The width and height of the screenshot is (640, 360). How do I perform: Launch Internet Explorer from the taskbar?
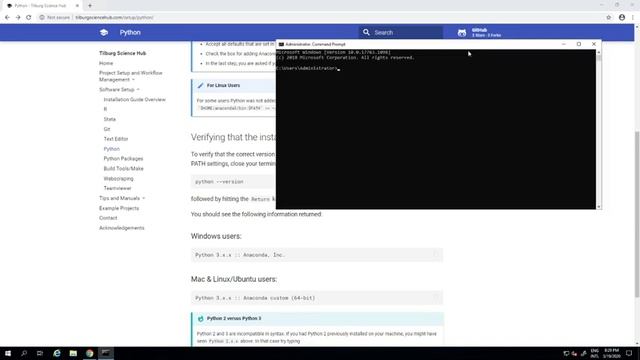click(57, 353)
